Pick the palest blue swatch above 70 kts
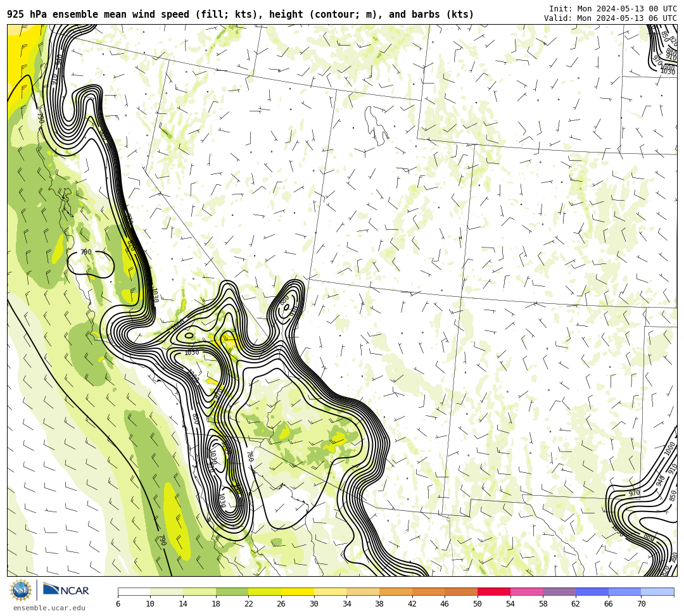The image size is (684, 616). pos(657,591)
